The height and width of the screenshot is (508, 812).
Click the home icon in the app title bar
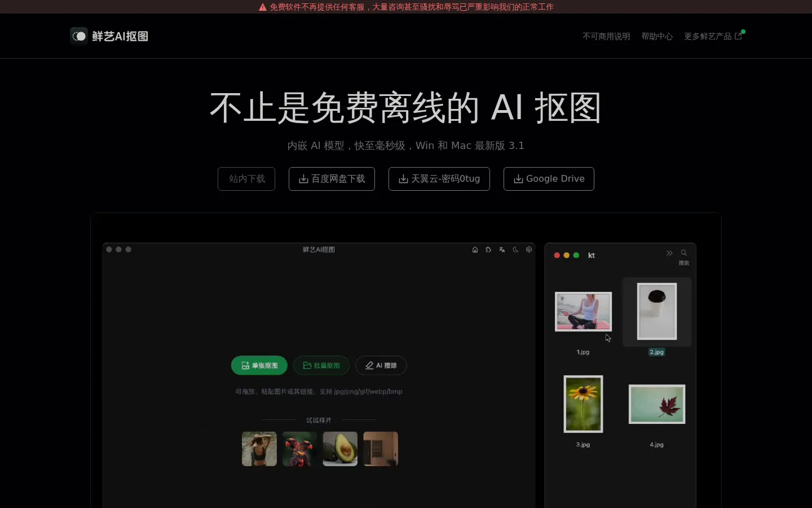point(475,249)
